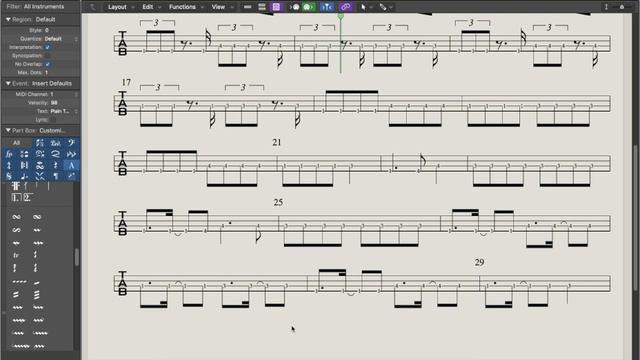Open the Filter All Instruments popup
Screen dimensions: 640x360
pos(44,7)
